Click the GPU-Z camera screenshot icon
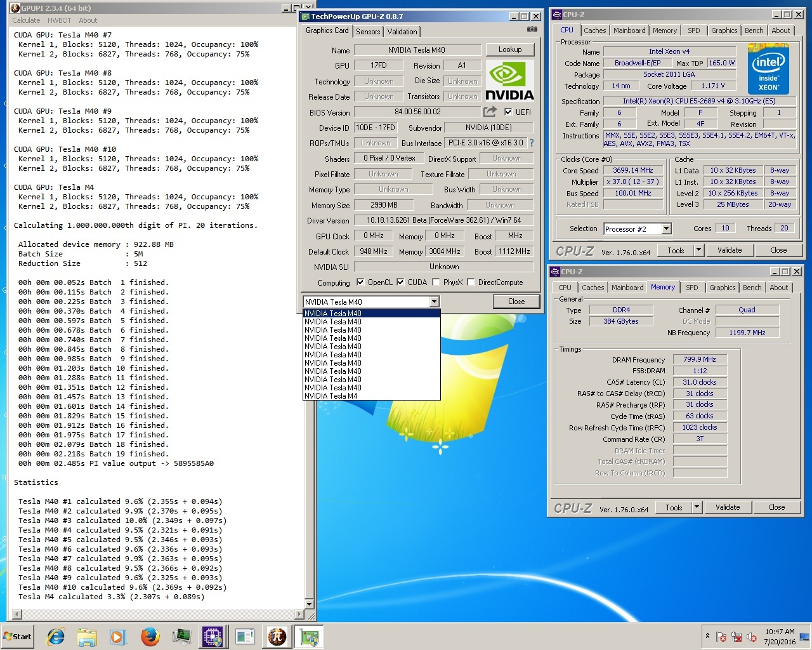The image size is (812, 650). click(532, 29)
